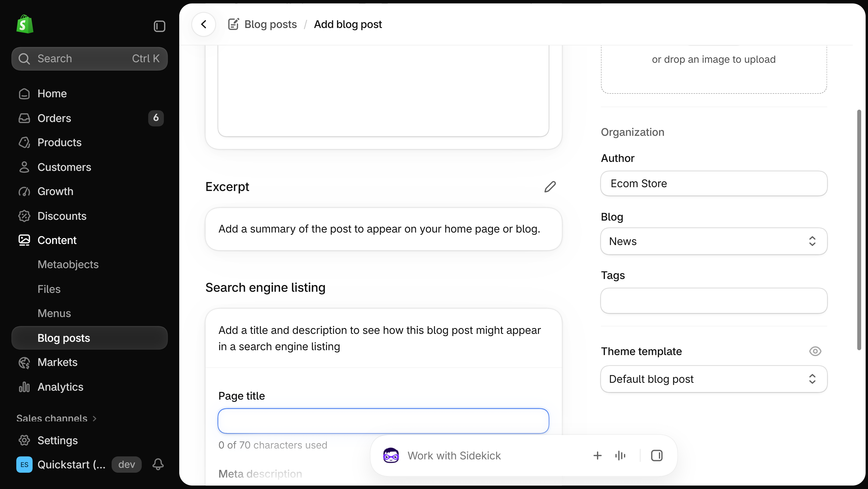Toggle the Sidekick side panel icon
This screenshot has width=868, height=489.
pos(656,456)
